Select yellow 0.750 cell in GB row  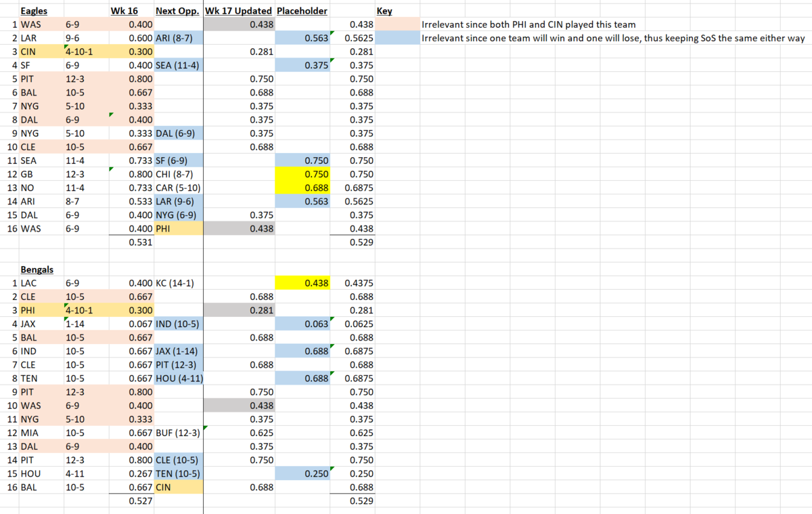[302, 174]
